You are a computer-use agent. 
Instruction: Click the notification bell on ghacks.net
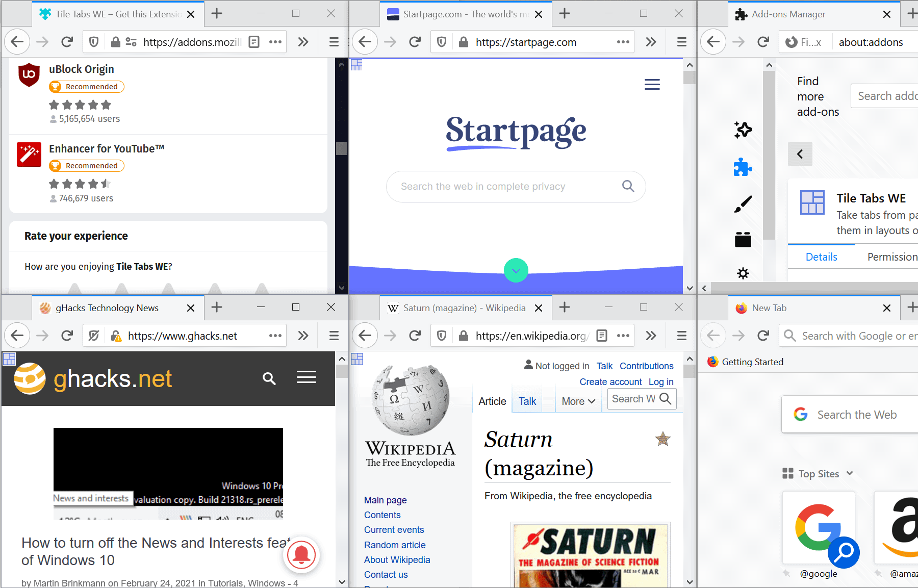301,555
